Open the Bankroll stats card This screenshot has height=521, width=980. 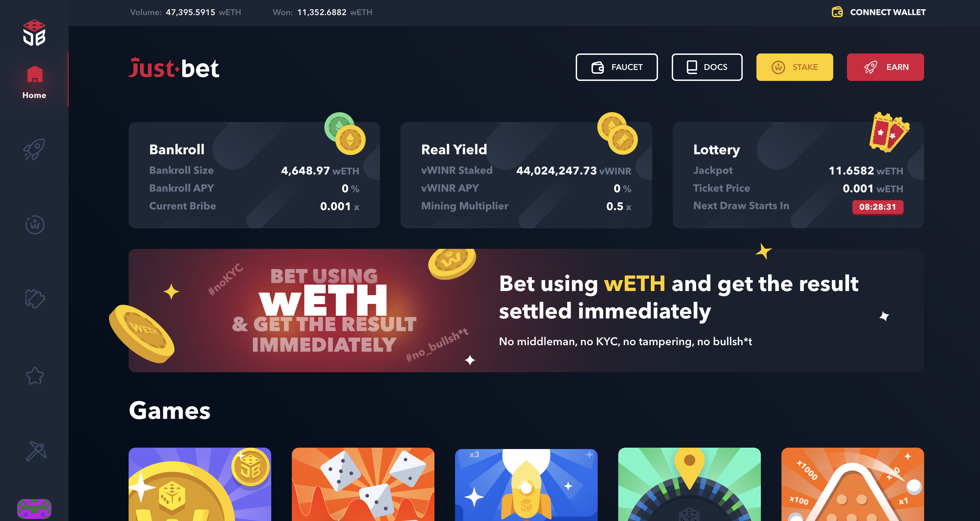(254, 175)
